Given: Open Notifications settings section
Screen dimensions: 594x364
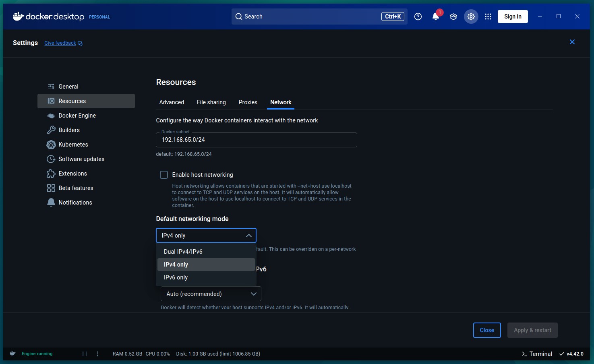Looking at the screenshot, I should pos(86,203).
